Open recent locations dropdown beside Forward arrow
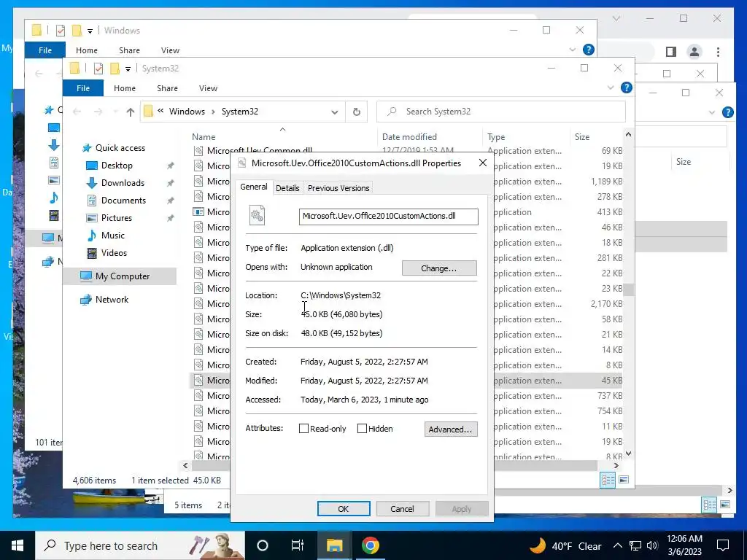The height and width of the screenshot is (560, 747). coord(115,112)
